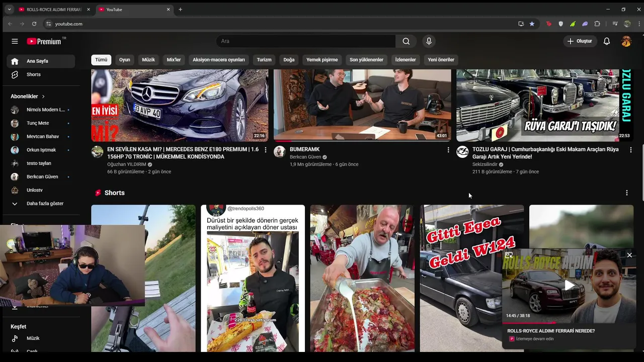Viewport: 644px width, 362px height.
Task: Select the Yeni öneriler chip
Action: coord(441,60)
